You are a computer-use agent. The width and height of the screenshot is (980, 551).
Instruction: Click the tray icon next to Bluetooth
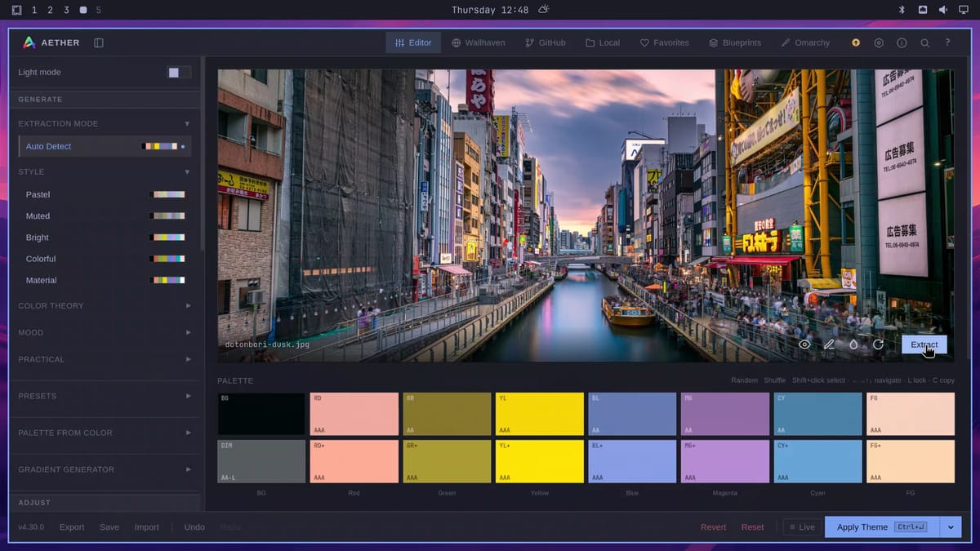(x=923, y=10)
